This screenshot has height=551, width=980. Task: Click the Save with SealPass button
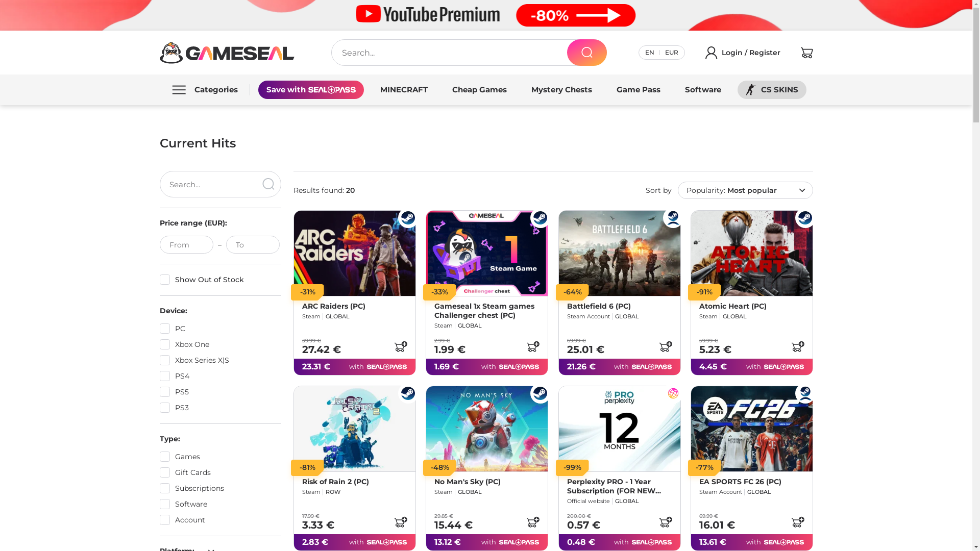[311, 90]
